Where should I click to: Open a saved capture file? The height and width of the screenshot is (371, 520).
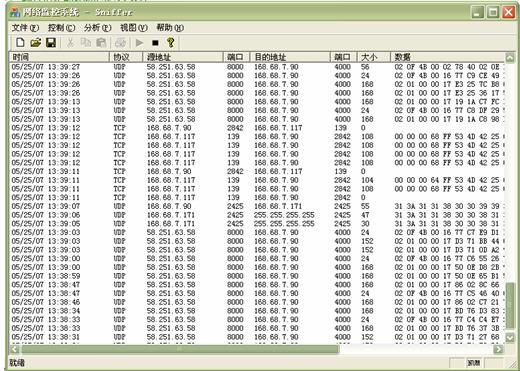tap(35, 43)
